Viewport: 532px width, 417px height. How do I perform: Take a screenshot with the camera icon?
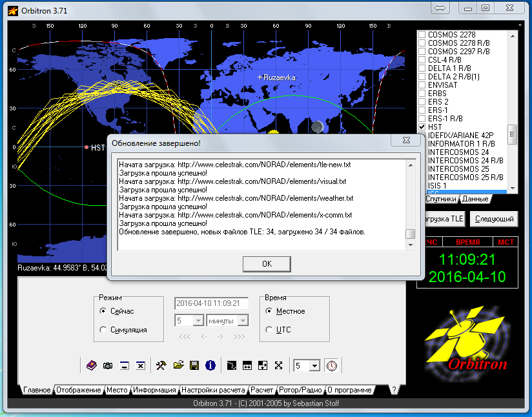click(x=108, y=365)
